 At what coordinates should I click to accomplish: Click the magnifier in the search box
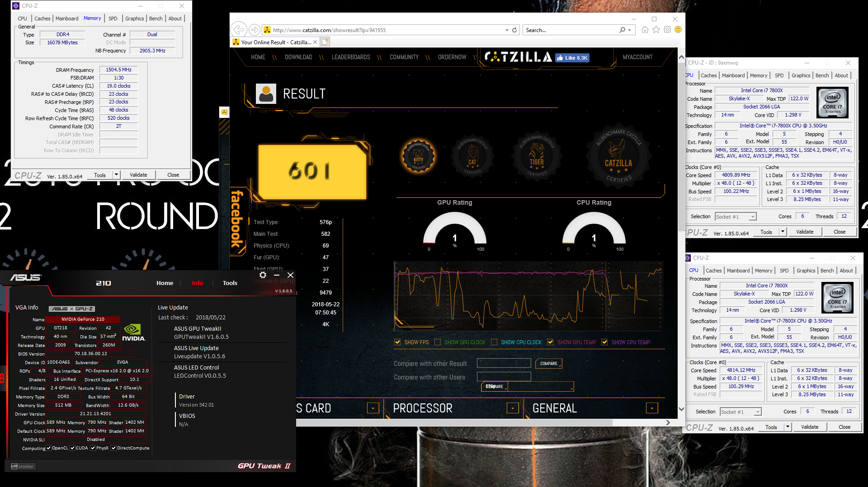click(623, 30)
